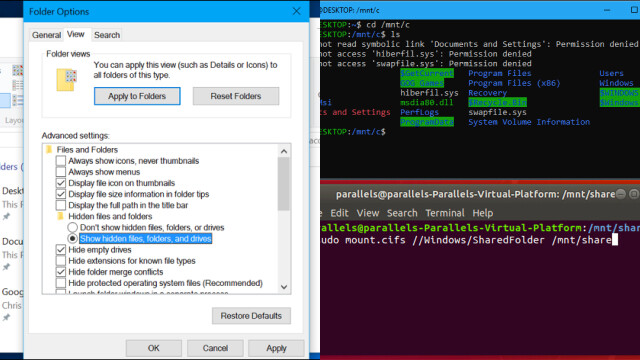
Task: Click 'ProgramData' highlighted entry in terminal
Action: [427, 122]
